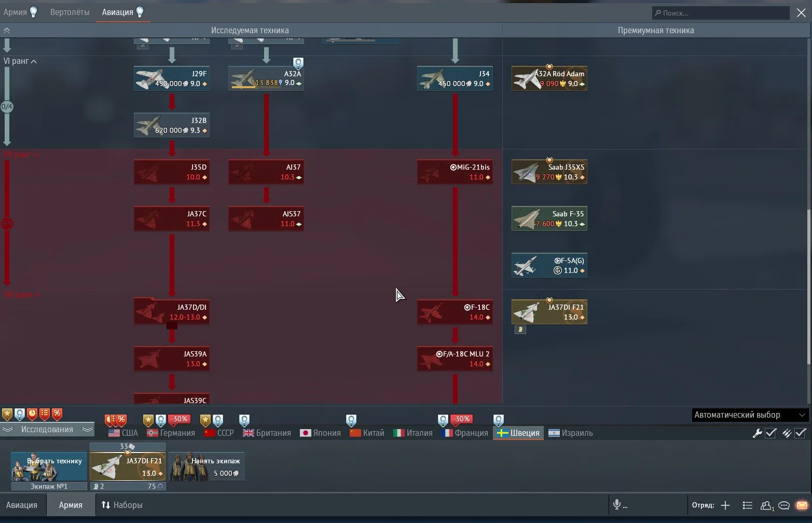Collapse the VI ранг section
The image size is (812, 523).
point(20,61)
